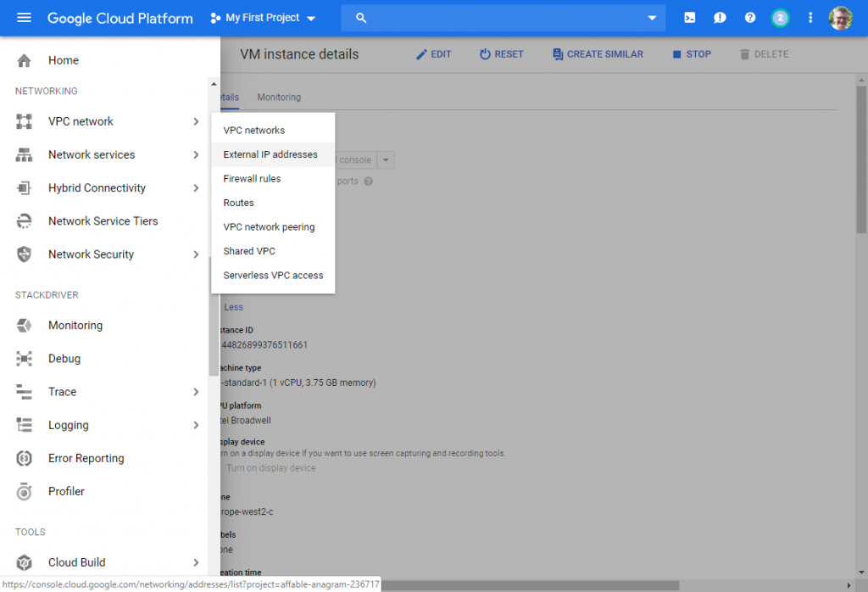Viewport: 868px width, 592px height.
Task: Open the console dropdown arrow
Action: (x=386, y=160)
